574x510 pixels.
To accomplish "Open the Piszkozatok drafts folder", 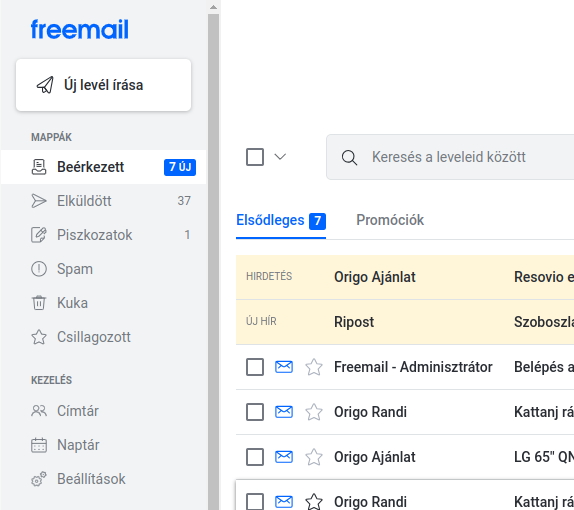I will coord(104,235).
